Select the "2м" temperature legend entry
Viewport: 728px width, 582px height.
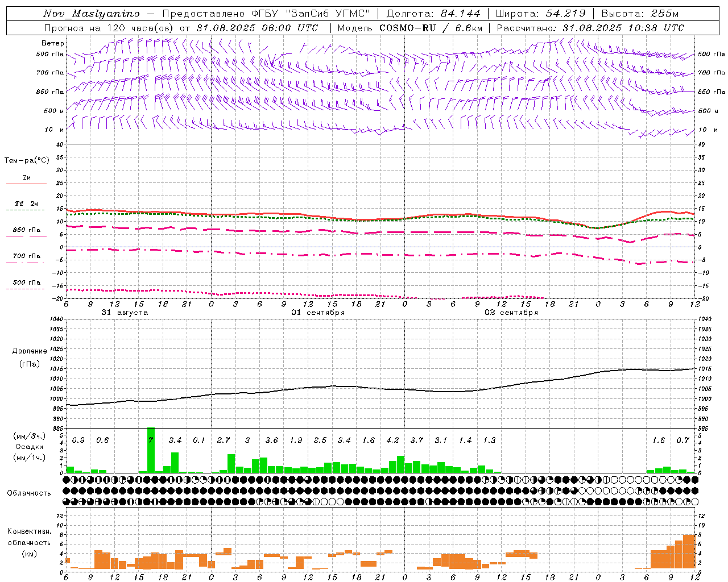pyautogui.click(x=27, y=178)
